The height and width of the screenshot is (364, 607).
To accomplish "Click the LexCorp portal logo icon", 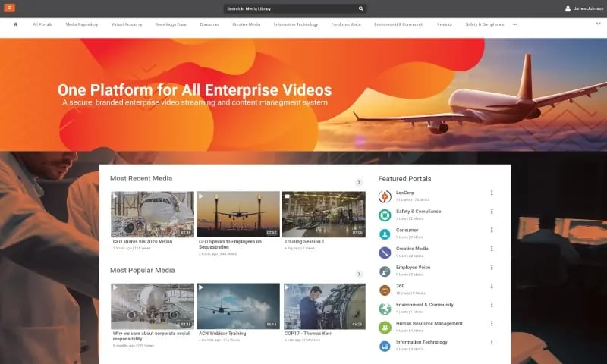I will tap(385, 196).
